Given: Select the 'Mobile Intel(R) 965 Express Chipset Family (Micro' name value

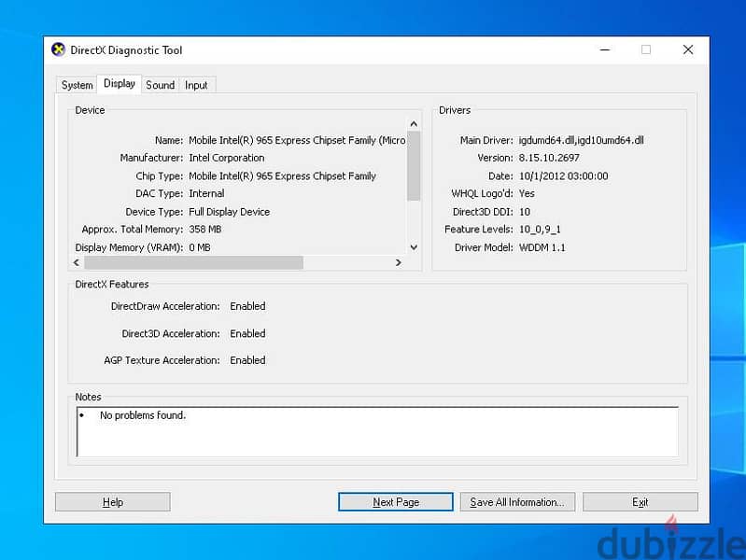Looking at the screenshot, I should click(297, 140).
